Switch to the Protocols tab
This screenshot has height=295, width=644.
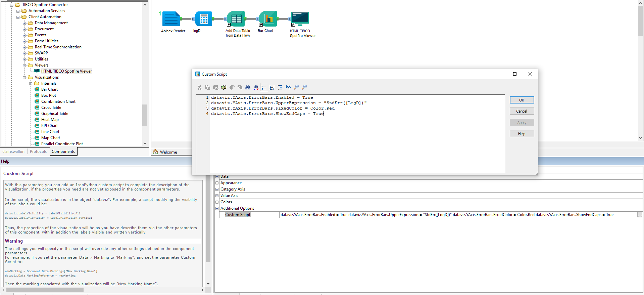coord(38,152)
